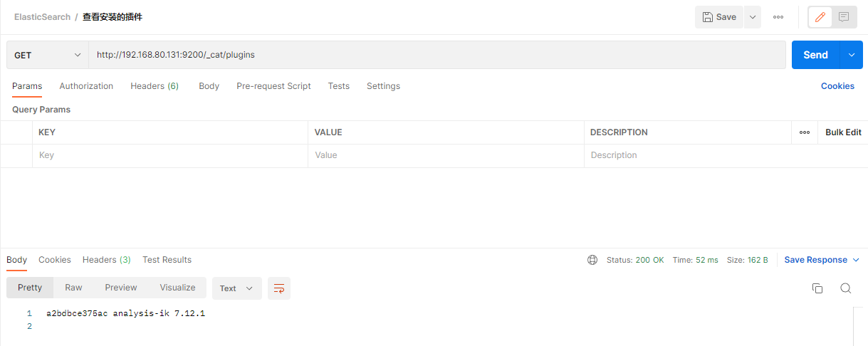Click the network globe icon by Status
This screenshot has height=346, width=868.
click(x=592, y=260)
